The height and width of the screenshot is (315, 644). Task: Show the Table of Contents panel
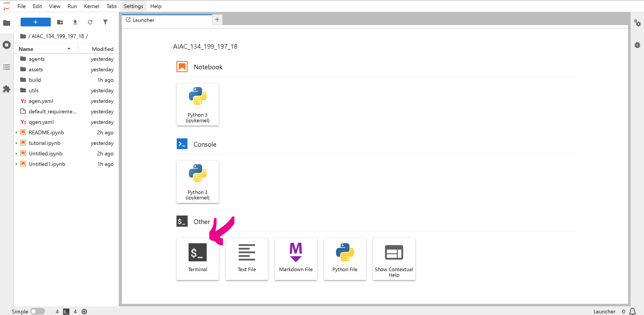(x=7, y=67)
